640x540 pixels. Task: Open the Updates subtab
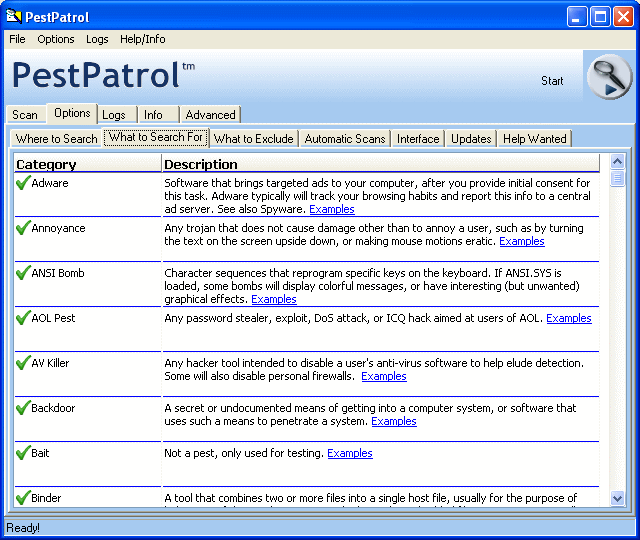click(471, 139)
